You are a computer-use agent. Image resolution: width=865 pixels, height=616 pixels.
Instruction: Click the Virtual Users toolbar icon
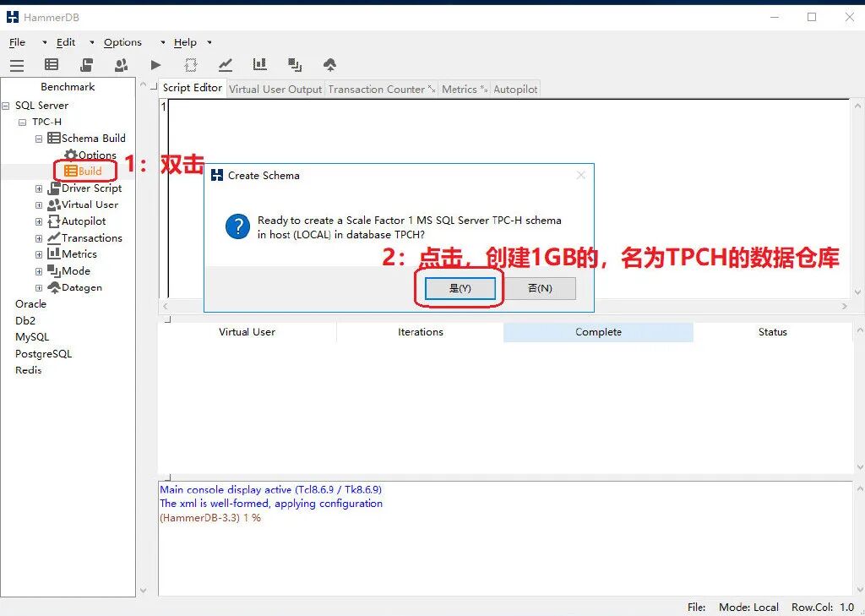pyautogui.click(x=121, y=65)
